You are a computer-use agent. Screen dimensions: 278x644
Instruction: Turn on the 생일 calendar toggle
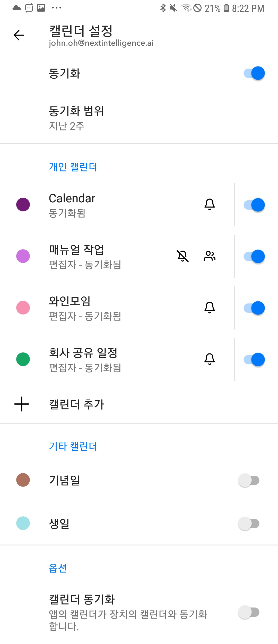coord(249,524)
